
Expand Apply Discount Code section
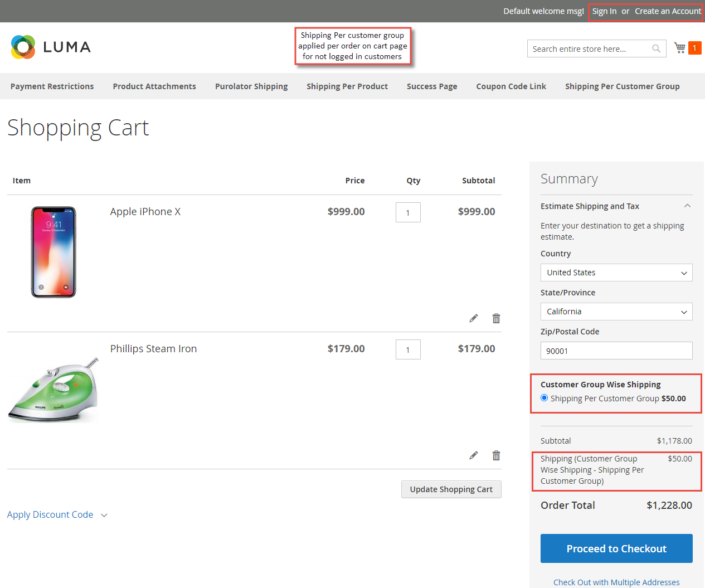pos(57,514)
